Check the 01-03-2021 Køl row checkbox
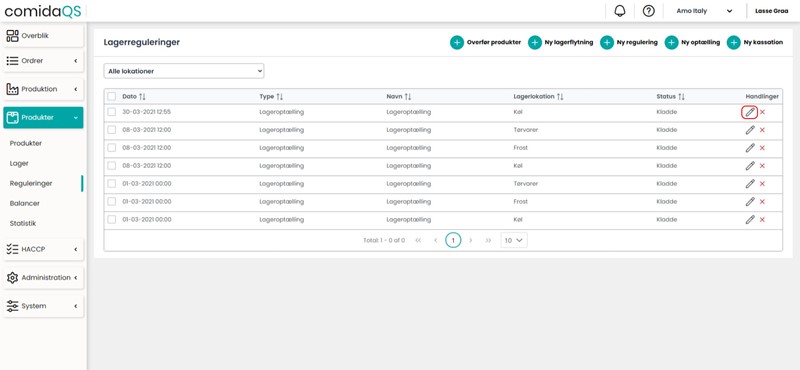This screenshot has width=800, height=370. (112, 219)
